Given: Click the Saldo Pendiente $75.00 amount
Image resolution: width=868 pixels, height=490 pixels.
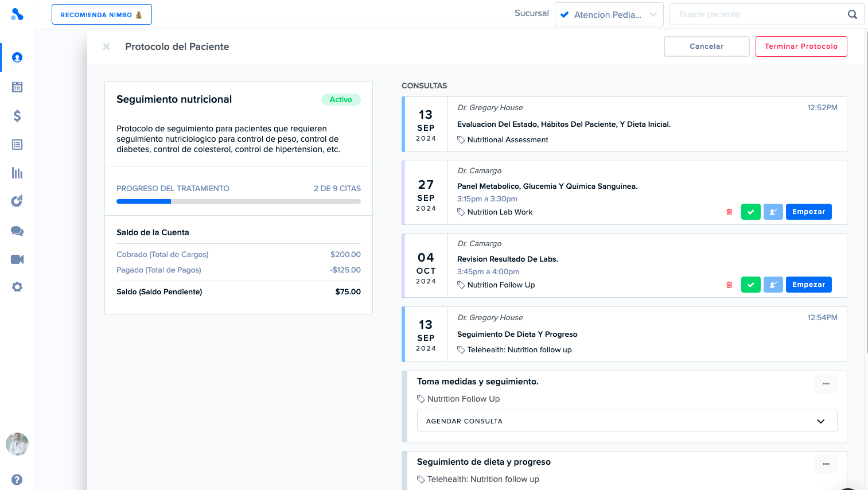Looking at the screenshot, I should click(348, 291).
